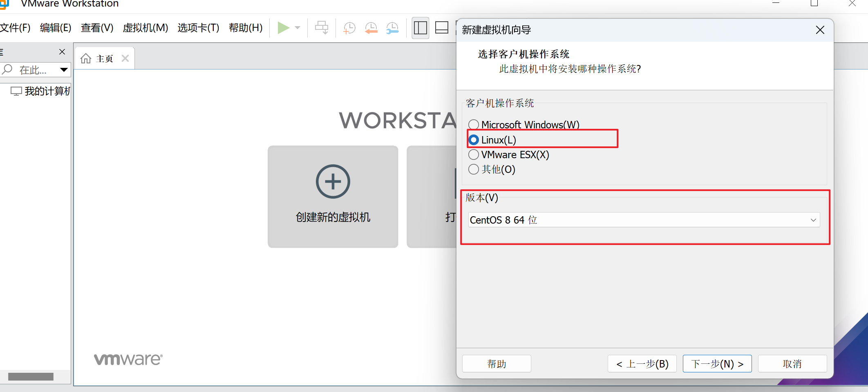This screenshot has height=392, width=868.
Task: Click the home icon on the 主页 tab
Action: coord(86,58)
